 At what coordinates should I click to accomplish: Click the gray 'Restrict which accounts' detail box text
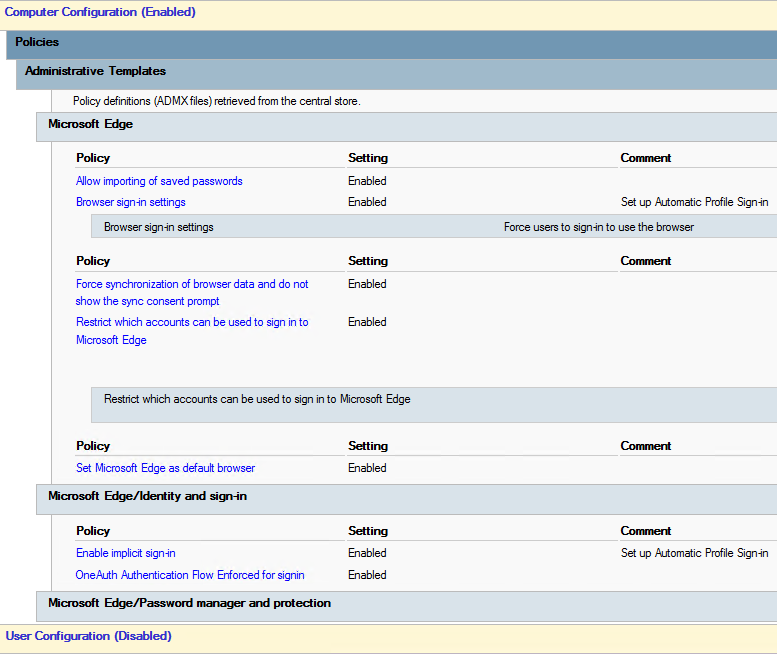point(257,399)
